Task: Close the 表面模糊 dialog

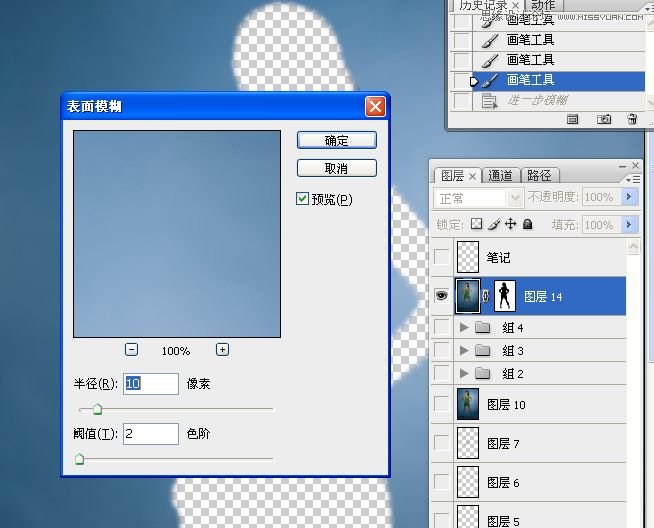Action: pos(375,107)
